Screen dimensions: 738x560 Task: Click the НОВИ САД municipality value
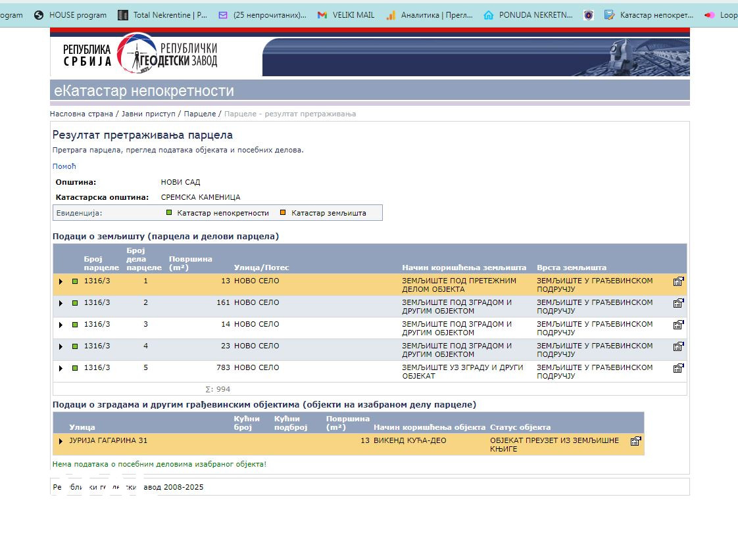click(x=180, y=182)
